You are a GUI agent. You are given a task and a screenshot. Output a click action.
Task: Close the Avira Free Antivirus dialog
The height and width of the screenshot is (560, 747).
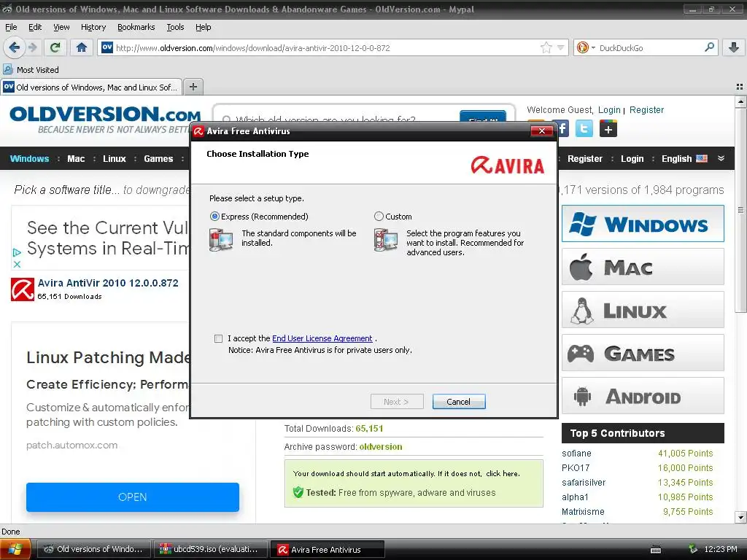542,131
